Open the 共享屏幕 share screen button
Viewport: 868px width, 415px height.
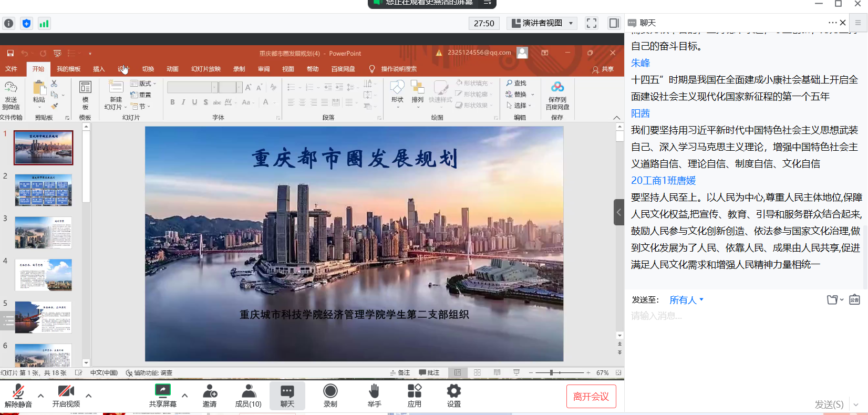tap(162, 396)
